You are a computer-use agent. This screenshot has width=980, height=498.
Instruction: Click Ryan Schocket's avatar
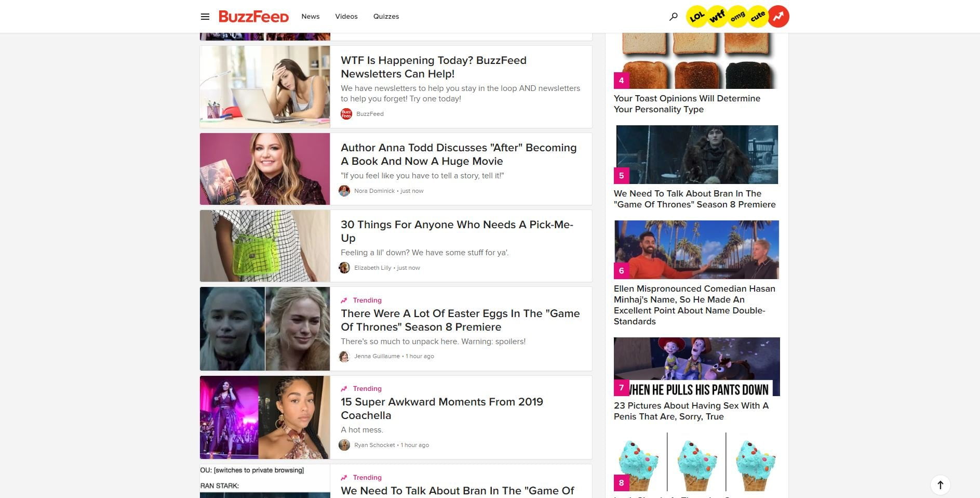click(x=344, y=445)
